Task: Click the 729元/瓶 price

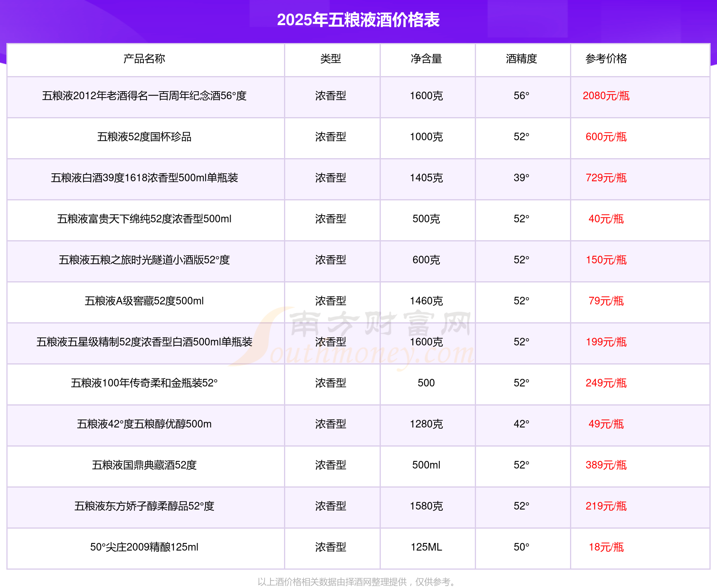Action: click(x=606, y=178)
